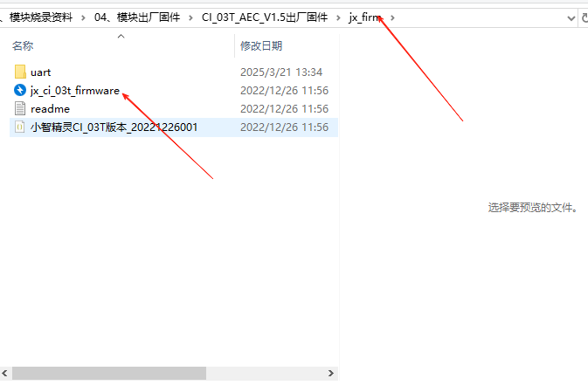This screenshot has height=385, width=588.
Task: Navigate to CI_03T_AEC_V1.5出厂固件 breadcrumb
Action: click(x=265, y=17)
